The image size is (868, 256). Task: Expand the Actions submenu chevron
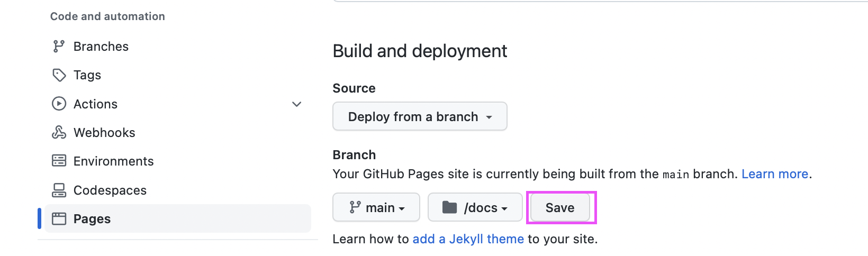[297, 104]
